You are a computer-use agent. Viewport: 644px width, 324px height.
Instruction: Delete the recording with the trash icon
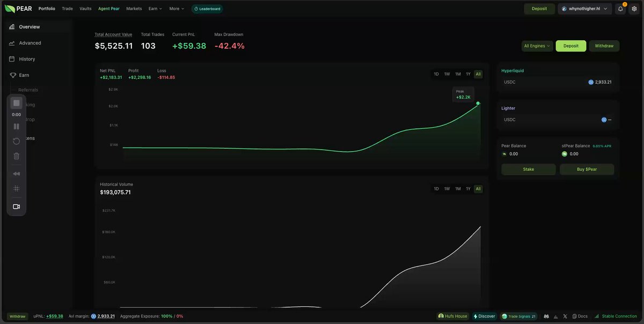click(x=17, y=156)
